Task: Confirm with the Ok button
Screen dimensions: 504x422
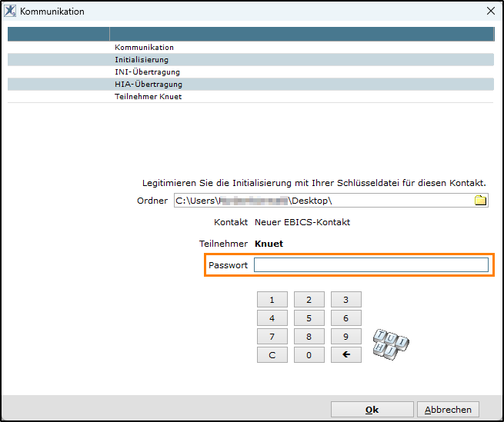Action: (372, 410)
